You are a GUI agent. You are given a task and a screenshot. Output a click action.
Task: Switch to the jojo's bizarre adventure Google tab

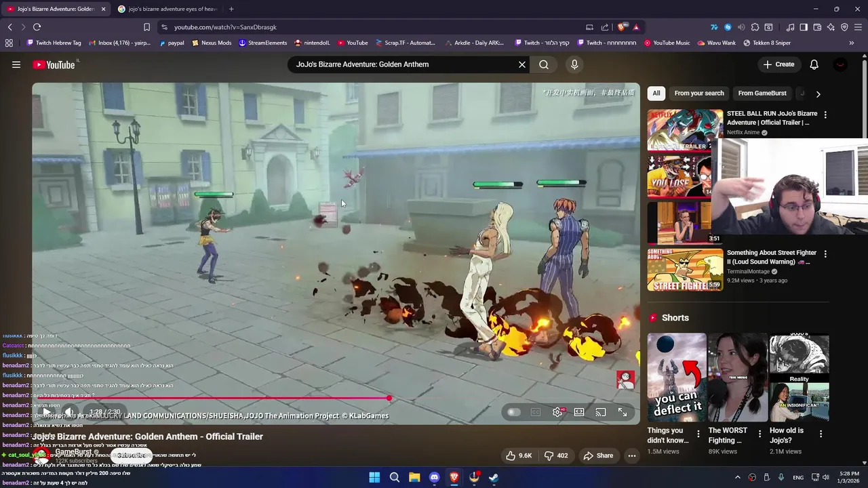tap(167, 9)
